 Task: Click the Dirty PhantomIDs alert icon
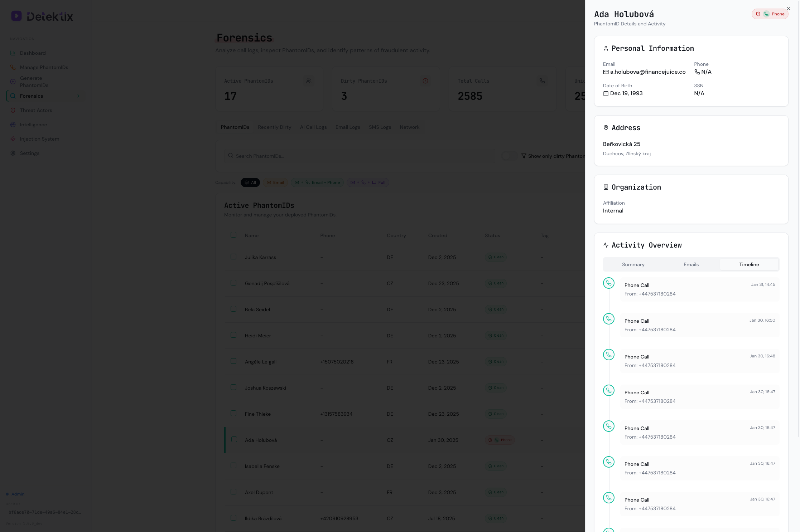click(x=425, y=81)
